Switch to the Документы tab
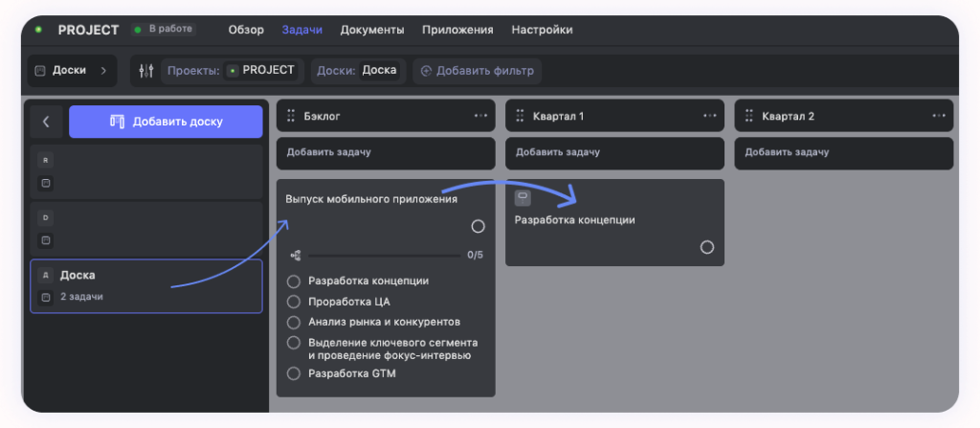This screenshot has width=980, height=428. (x=371, y=30)
